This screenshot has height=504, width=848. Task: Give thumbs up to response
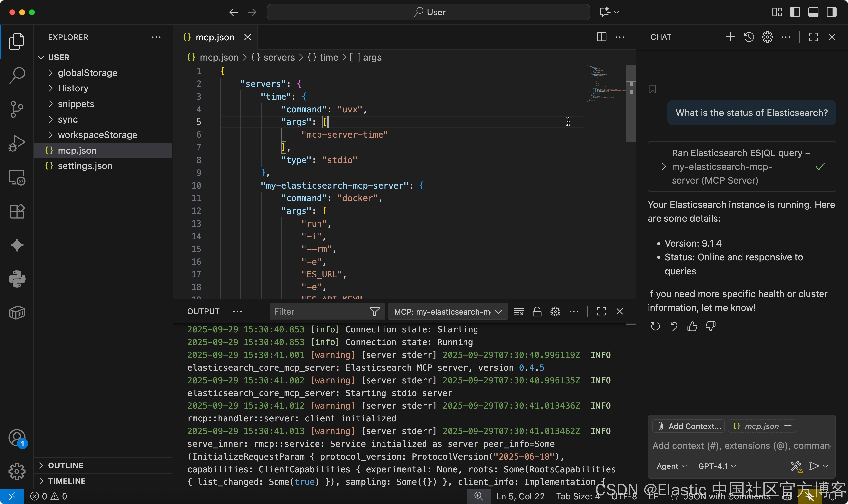coord(692,326)
